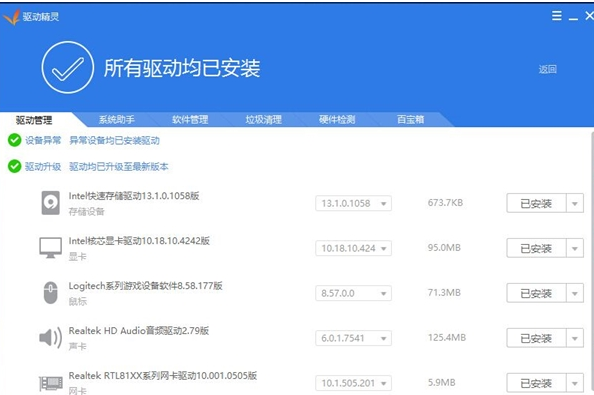Open the 垃圾清理 tab
The height and width of the screenshot is (395, 594).
pyautogui.click(x=263, y=120)
